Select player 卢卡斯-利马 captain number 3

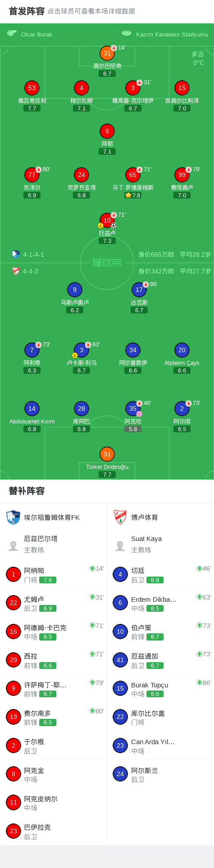82,350
